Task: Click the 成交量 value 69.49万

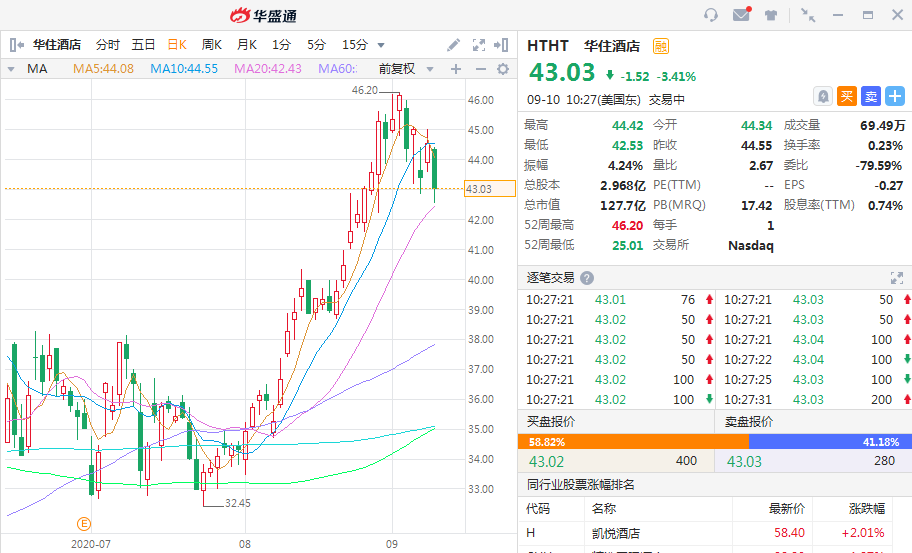Action: click(882, 126)
